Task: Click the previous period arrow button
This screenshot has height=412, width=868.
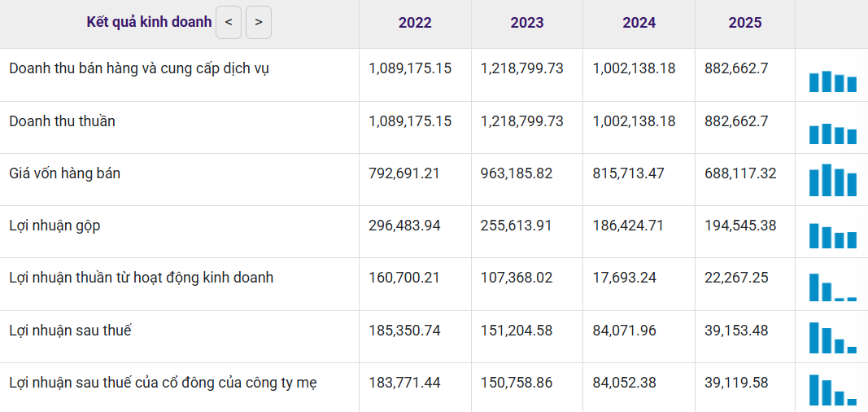Action: 229,23
